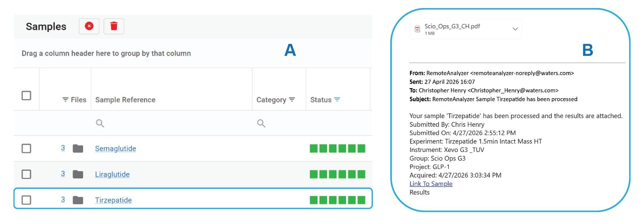The image size is (644, 223).
Task: Click the Status column header label
Action: tap(321, 100)
